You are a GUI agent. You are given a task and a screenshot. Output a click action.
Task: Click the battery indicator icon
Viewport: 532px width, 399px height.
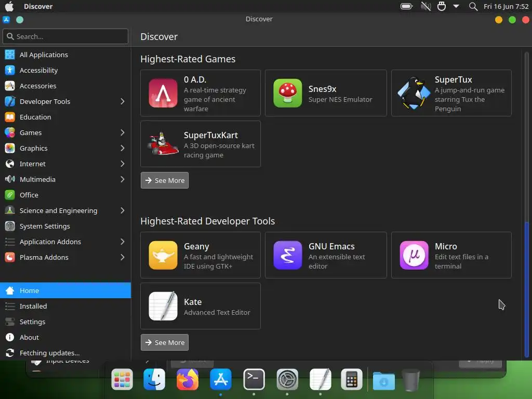(x=406, y=6)
